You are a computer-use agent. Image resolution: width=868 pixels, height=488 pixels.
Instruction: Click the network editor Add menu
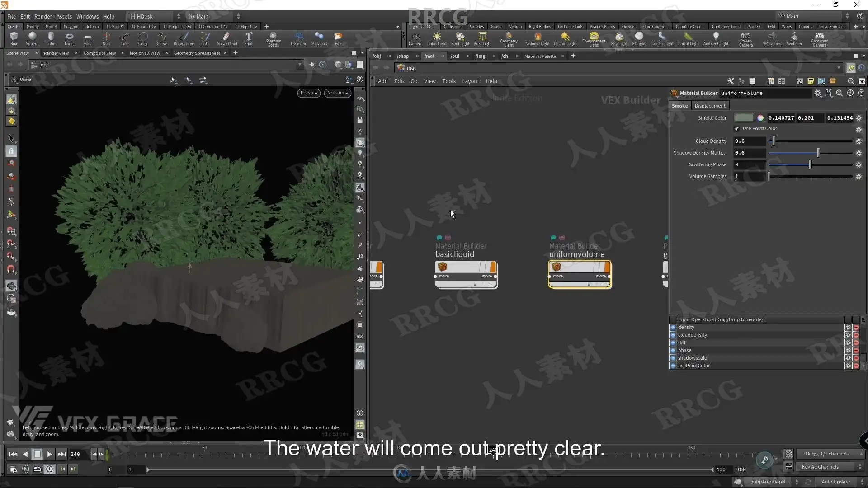click(x=383, y=81)
